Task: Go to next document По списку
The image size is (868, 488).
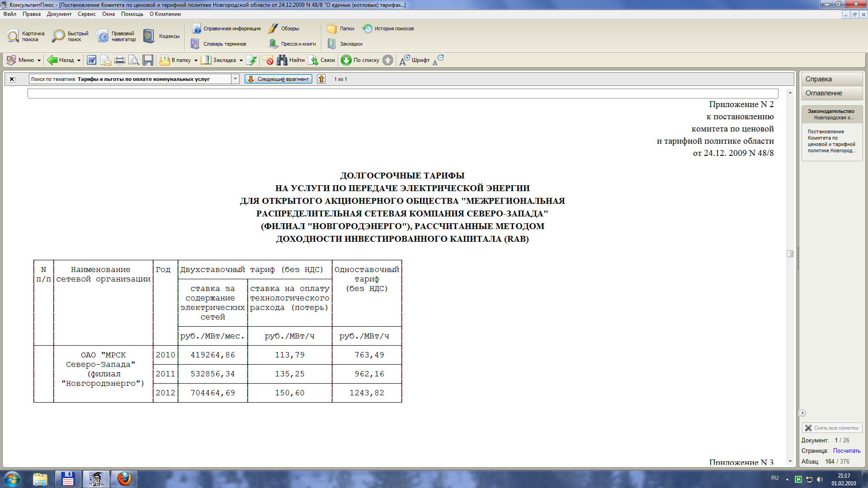Action: point(360,60)
